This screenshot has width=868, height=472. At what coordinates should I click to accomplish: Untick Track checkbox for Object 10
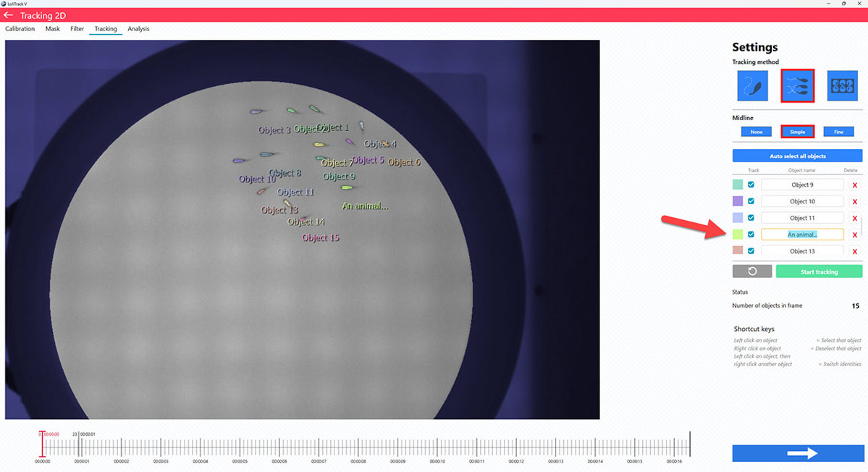click(x=751, y=201)
